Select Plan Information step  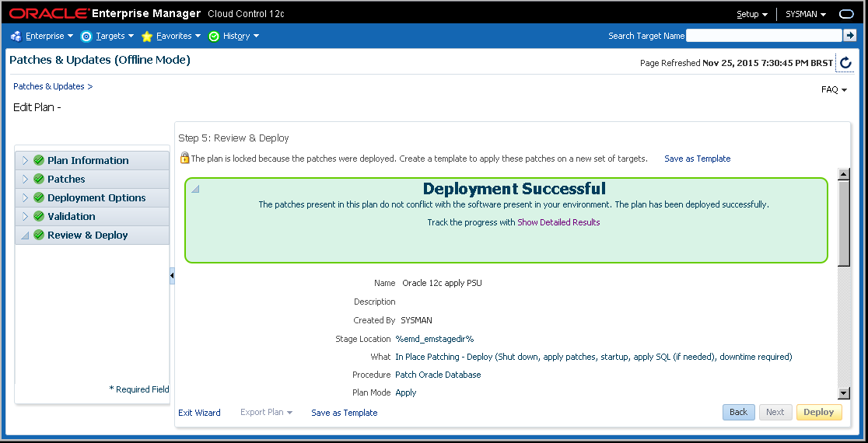click(x=88, y=160)
